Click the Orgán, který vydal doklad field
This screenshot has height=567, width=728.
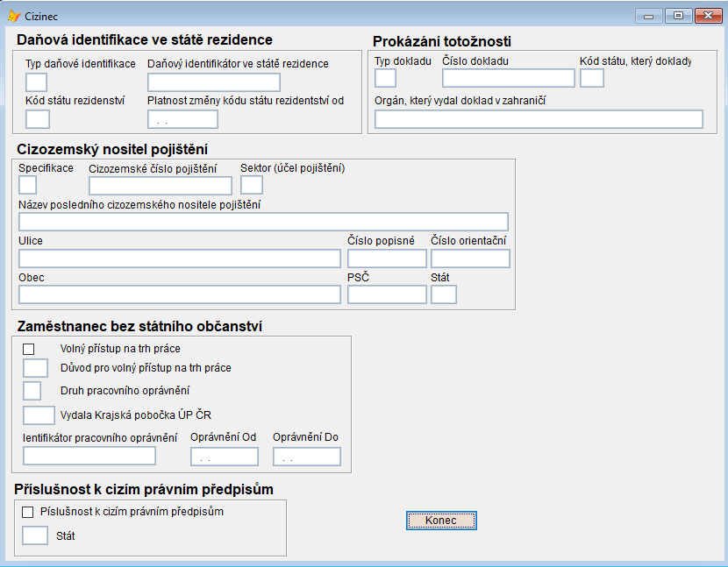tap(539, 119)
